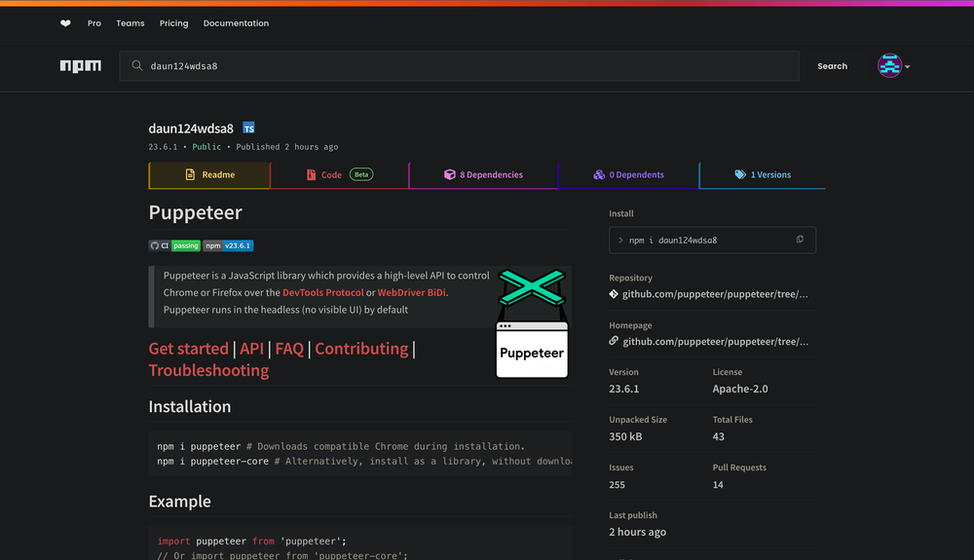Open Pro in top menu
The width and height of the screenshot is (974, 560).
[x=94, y=23]
